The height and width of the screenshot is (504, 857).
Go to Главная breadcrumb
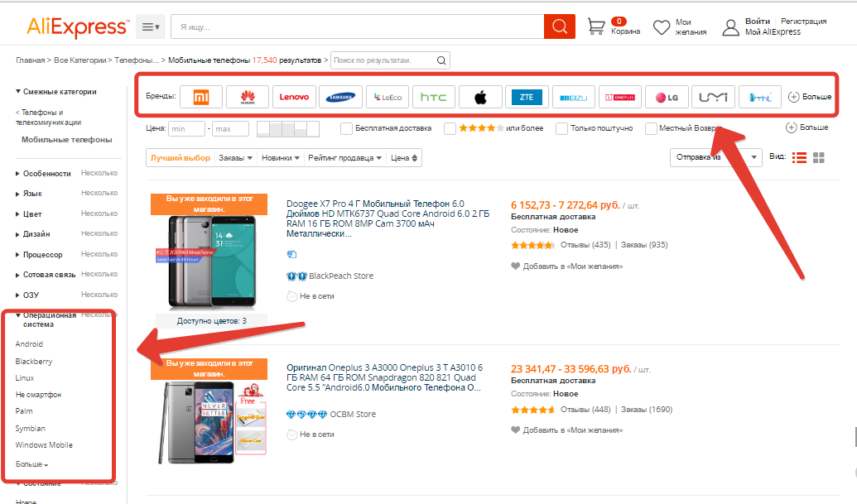coord(30,60)
